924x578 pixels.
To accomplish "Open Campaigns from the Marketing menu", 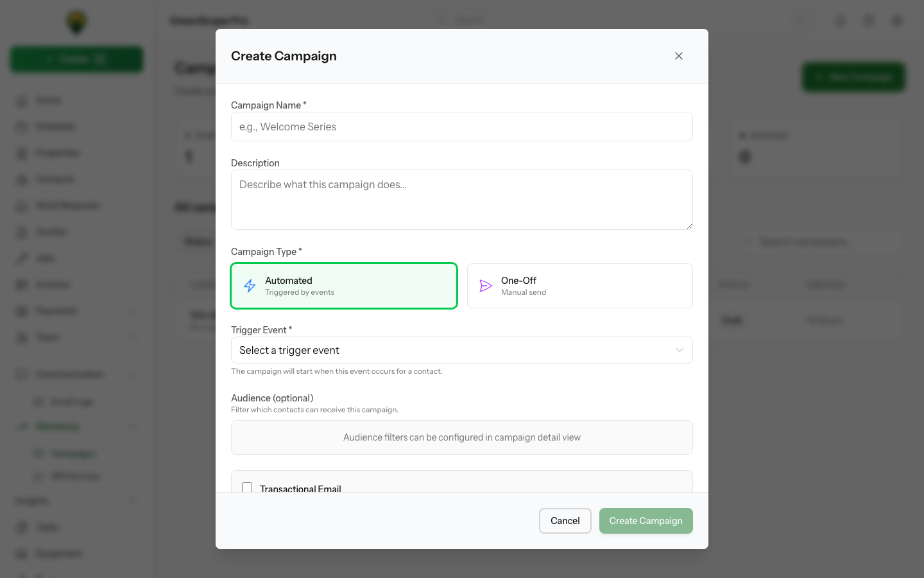I will (72, 453).
